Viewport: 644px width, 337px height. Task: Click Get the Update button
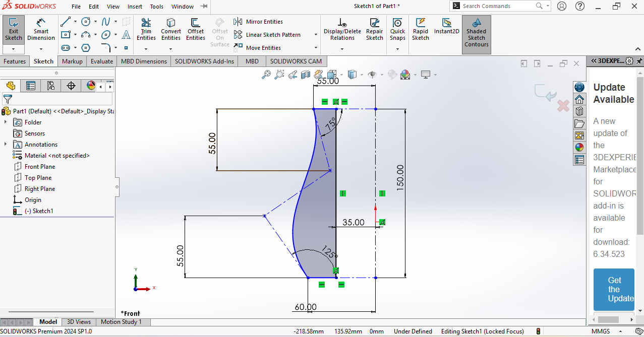[614, 290]
